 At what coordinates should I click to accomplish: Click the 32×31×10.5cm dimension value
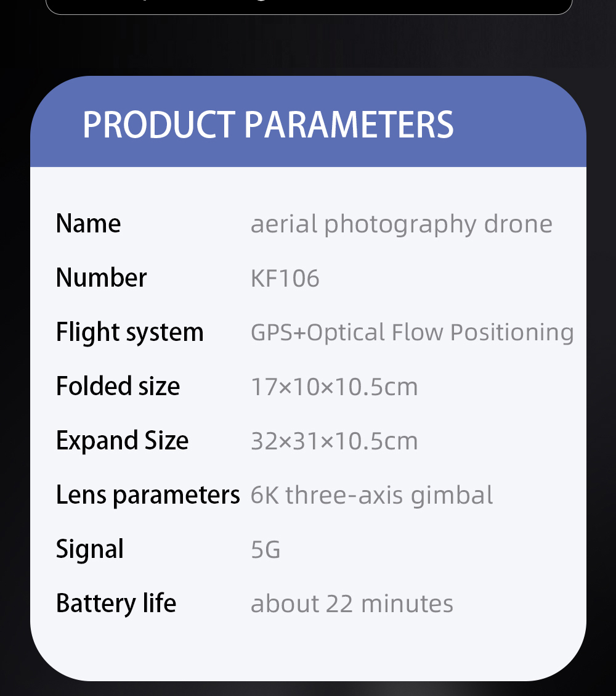coord(334,441)
